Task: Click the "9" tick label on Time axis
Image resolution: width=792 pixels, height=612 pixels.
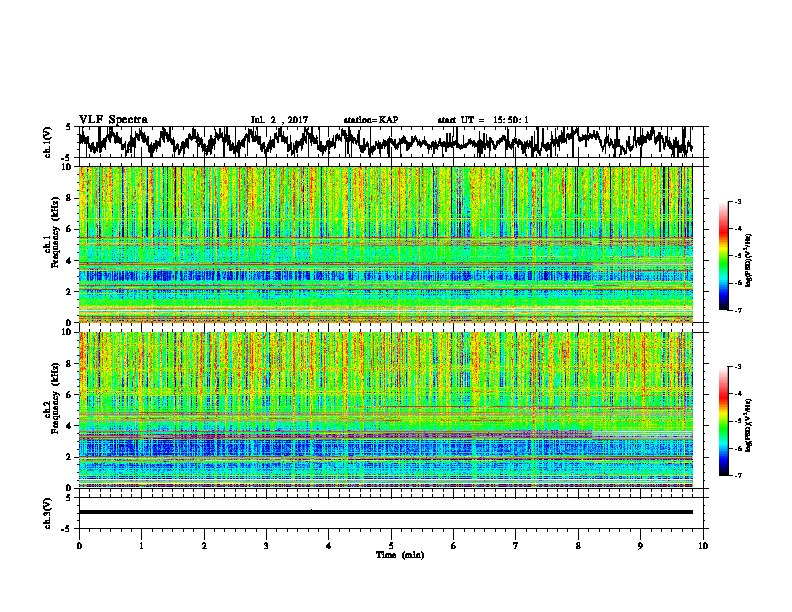Action: point(640,545)
